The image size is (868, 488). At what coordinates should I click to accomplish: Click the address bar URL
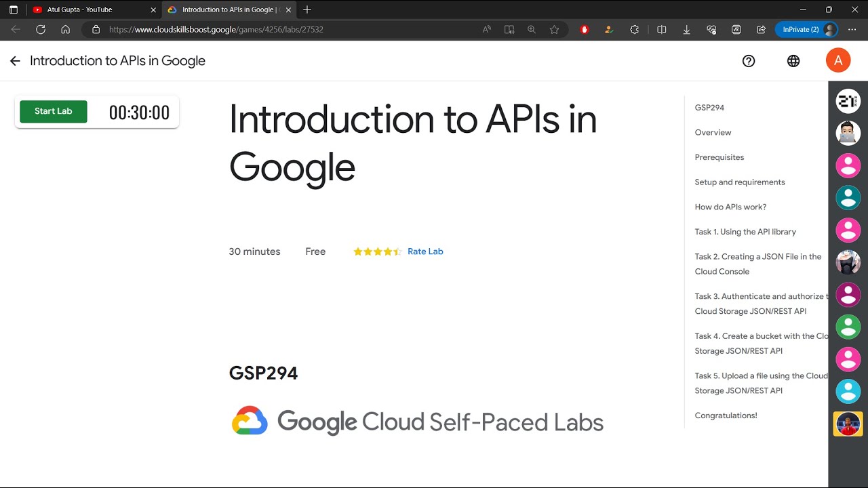point(216,30)
